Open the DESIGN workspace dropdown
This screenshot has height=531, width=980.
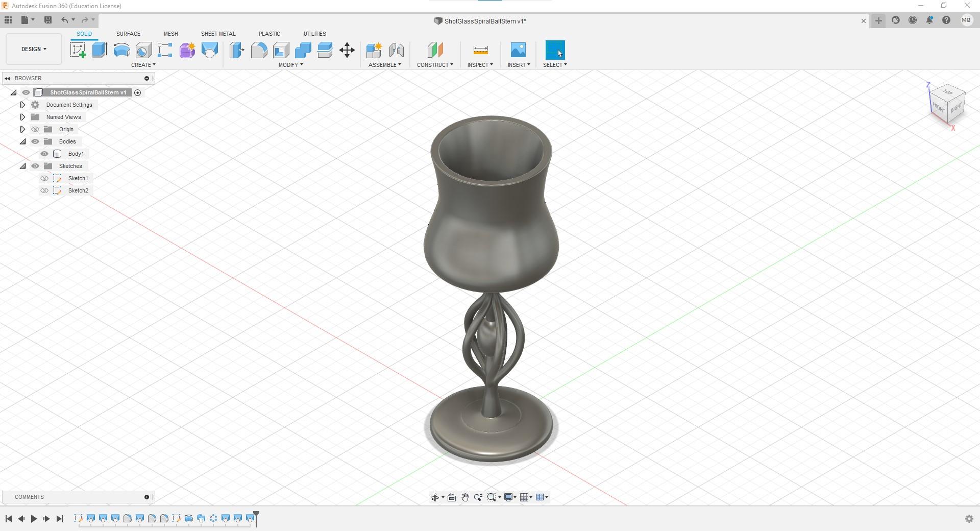click(x=34, y=49)
